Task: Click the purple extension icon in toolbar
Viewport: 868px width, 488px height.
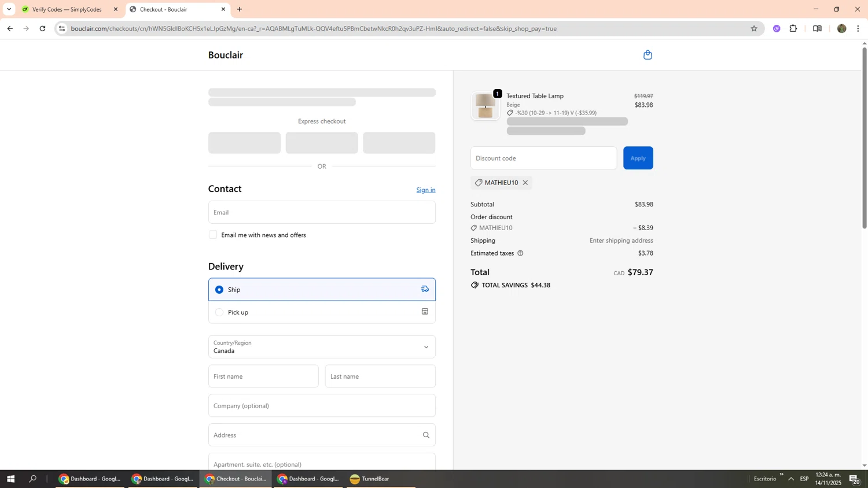Action: click(777, 28)
